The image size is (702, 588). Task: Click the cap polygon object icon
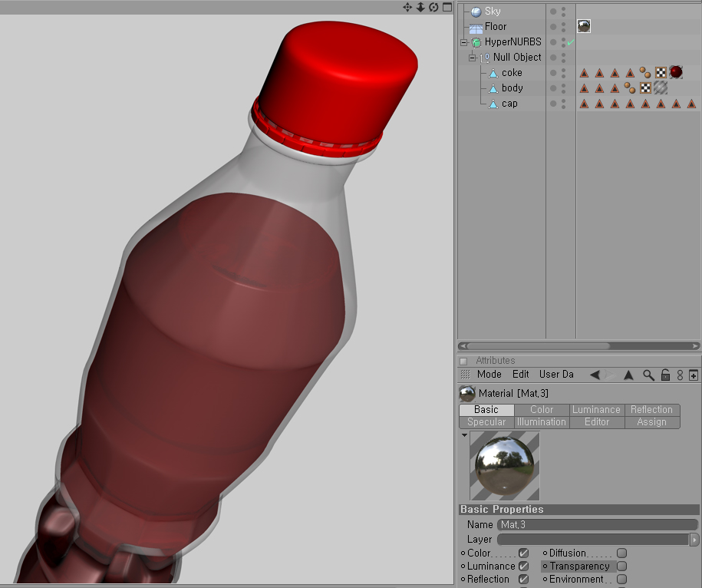[x=493, y=104]
